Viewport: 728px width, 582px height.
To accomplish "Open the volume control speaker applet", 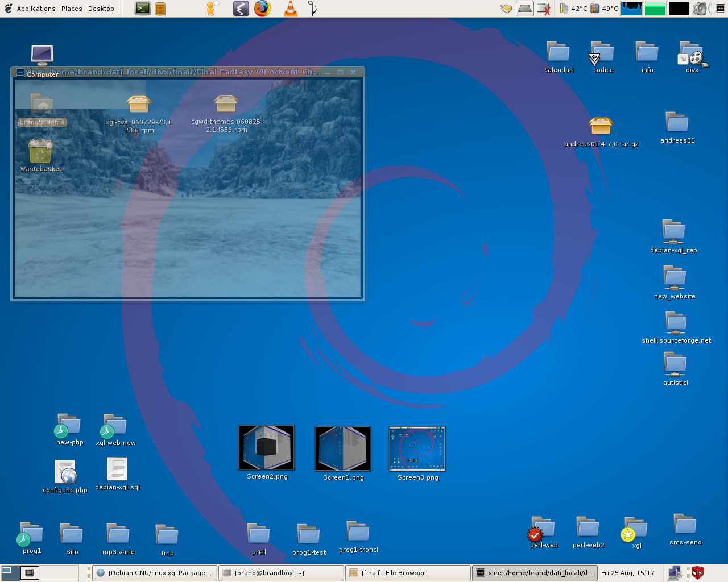I will coord(702,9).
